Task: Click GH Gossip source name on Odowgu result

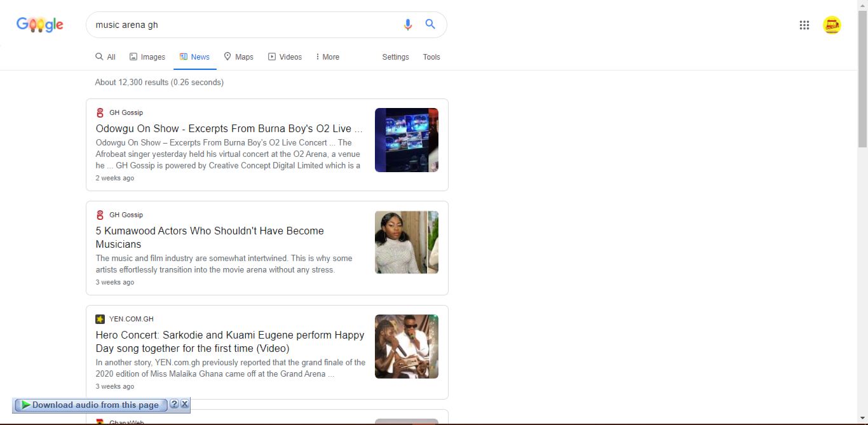Action: pyautogui.click(x=126, y=112)
